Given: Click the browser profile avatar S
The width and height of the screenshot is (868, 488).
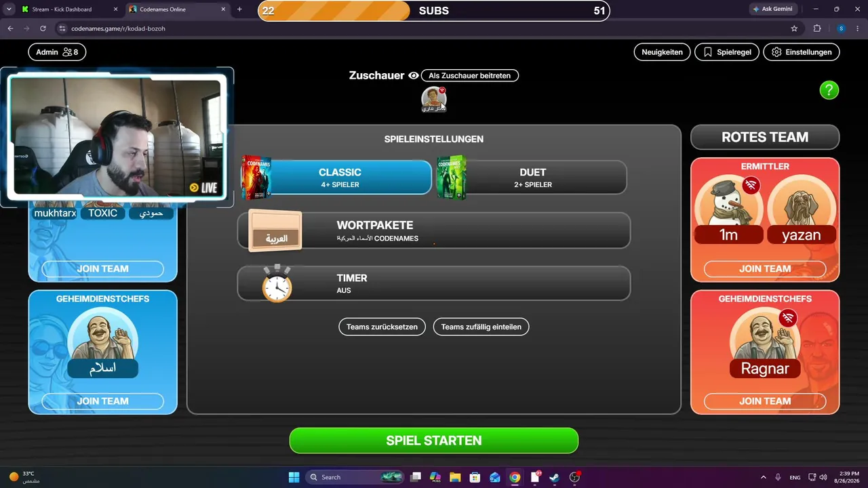Looking at the screenshot, I should click(841, 28).
